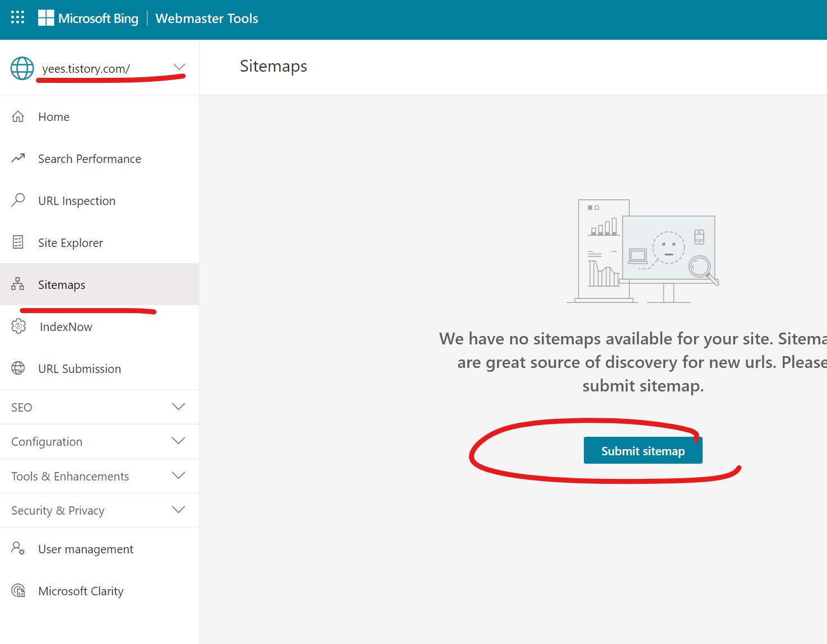827x644 pixels.
Task: Open the app launcher grid icon
Action: point(17,17)
